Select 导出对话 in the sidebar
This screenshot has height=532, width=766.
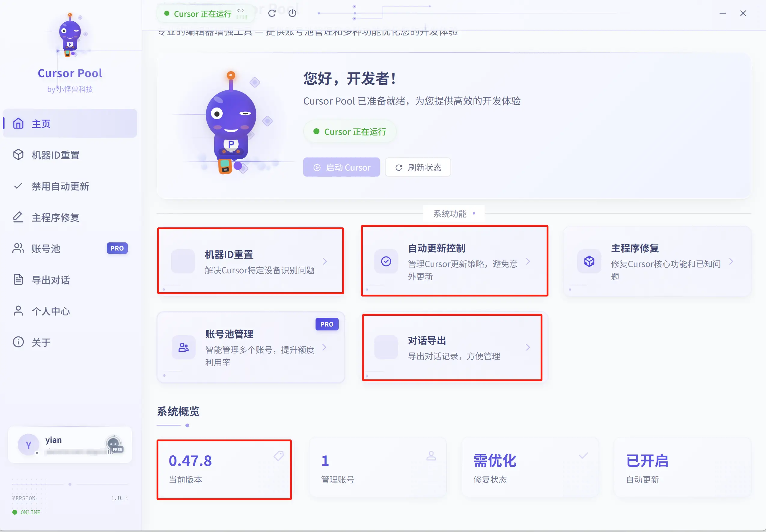(x=70, y=280)
